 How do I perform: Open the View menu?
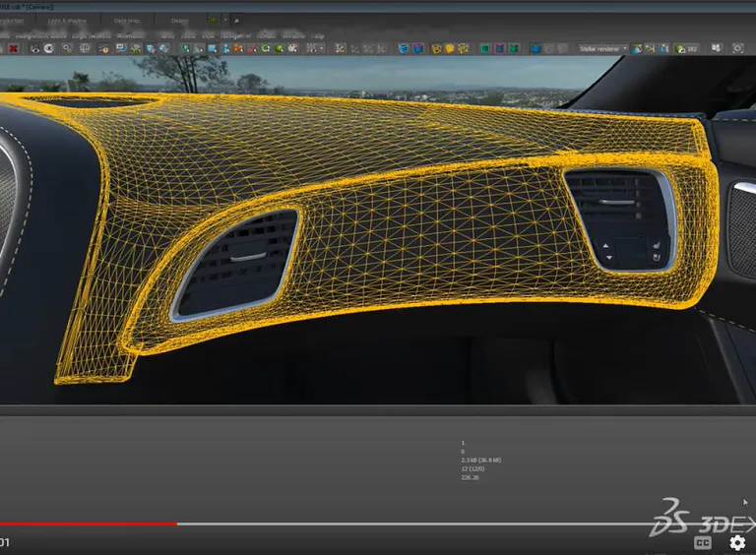point(208,35)
